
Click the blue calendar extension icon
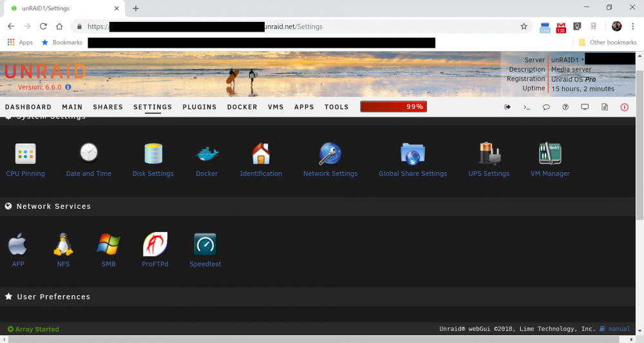coord(545,27)
